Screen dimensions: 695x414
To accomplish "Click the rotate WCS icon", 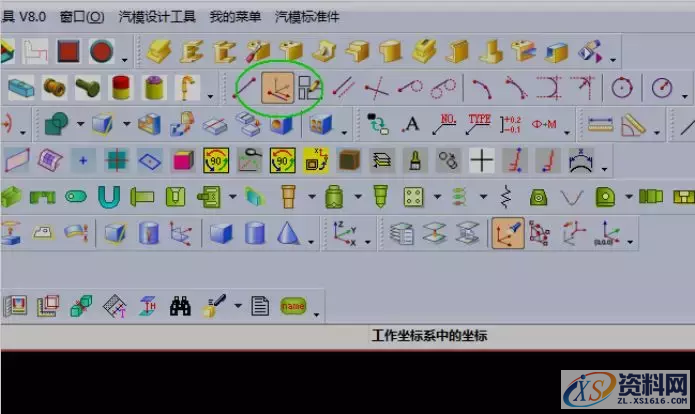I will (574, 233).
